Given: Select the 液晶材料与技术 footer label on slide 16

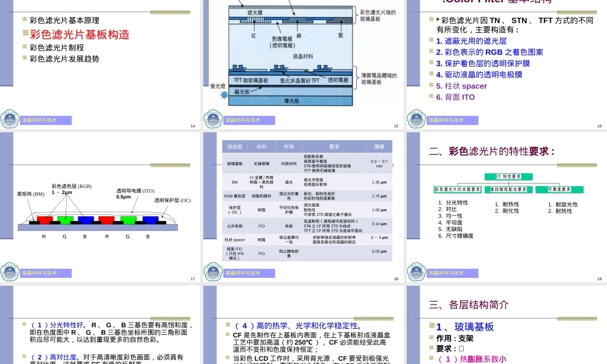Looking at the screenshot, I should pyautogui.click(x=453, y=120).
